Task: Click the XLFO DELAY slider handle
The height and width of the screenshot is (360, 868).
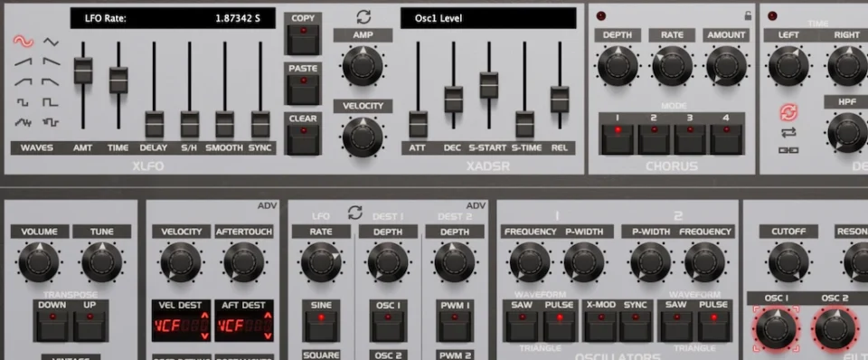Action: pyautogui.click(x=154, y=124)
